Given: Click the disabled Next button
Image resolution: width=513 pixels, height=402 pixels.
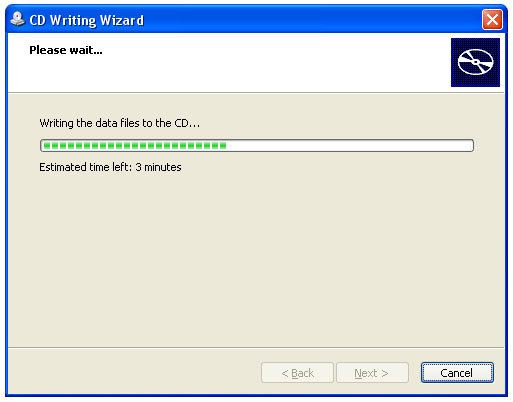Looking at the screenshot, I should (372, 373).
